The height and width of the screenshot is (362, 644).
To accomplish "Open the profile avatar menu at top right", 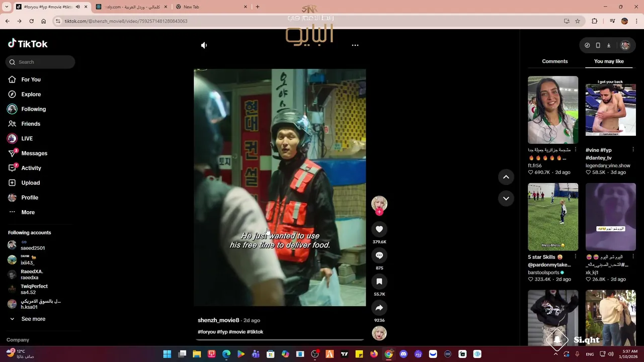I will (x=625, y=45).
